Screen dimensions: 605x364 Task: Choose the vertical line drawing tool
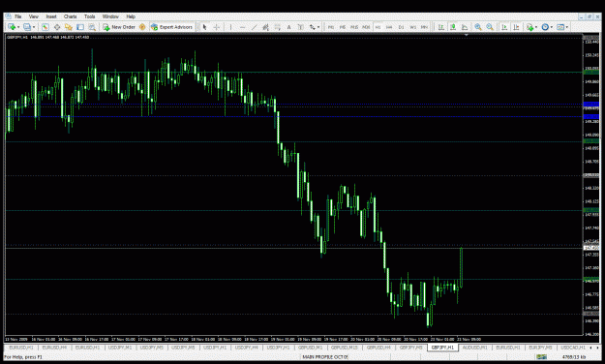230,27
